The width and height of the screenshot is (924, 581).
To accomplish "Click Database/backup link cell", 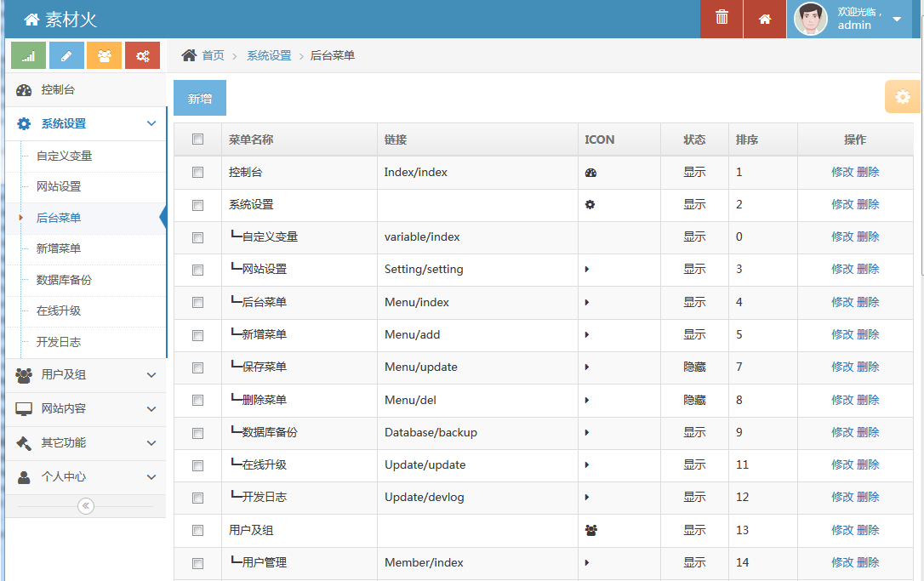I will pos(431,432).
